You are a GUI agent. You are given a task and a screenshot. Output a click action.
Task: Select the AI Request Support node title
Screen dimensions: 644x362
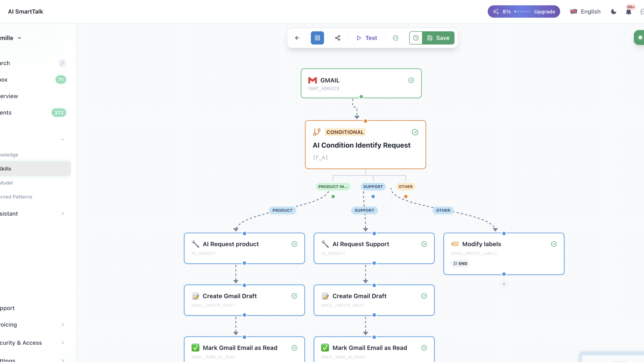pyautogui.click(x=361, y=244)
